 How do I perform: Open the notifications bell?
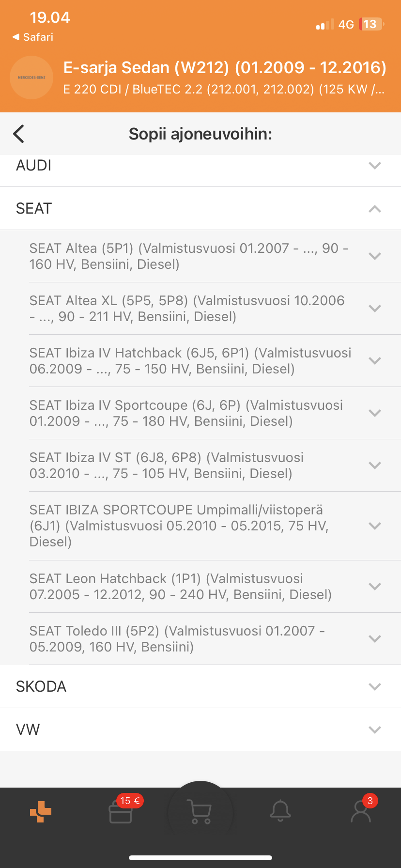280,811
